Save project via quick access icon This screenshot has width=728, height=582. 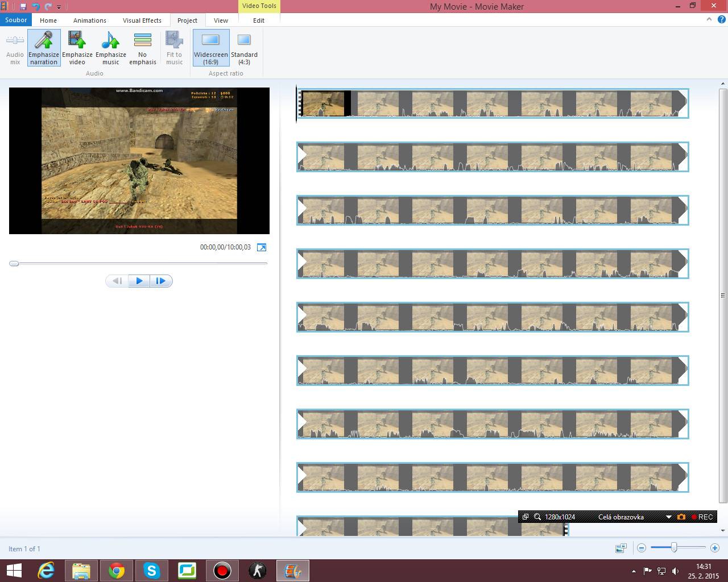point(23,6)
